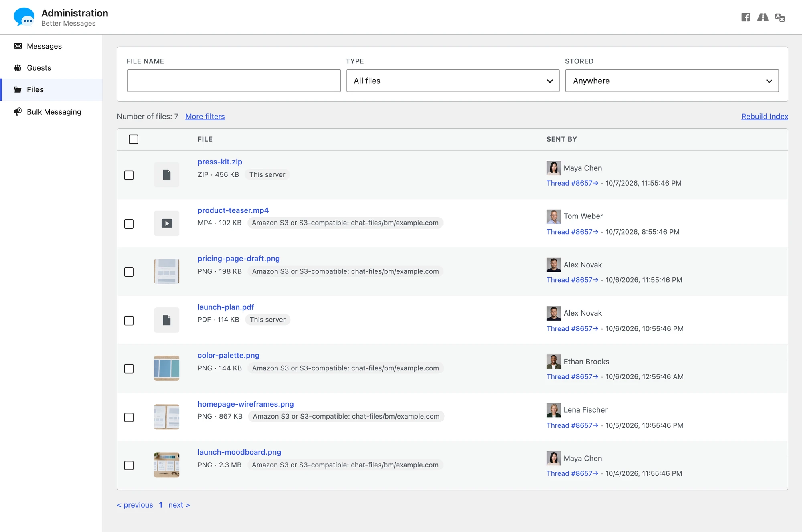
Task: Toggle the select-all checkbox in table header
Action: [134, 139]
